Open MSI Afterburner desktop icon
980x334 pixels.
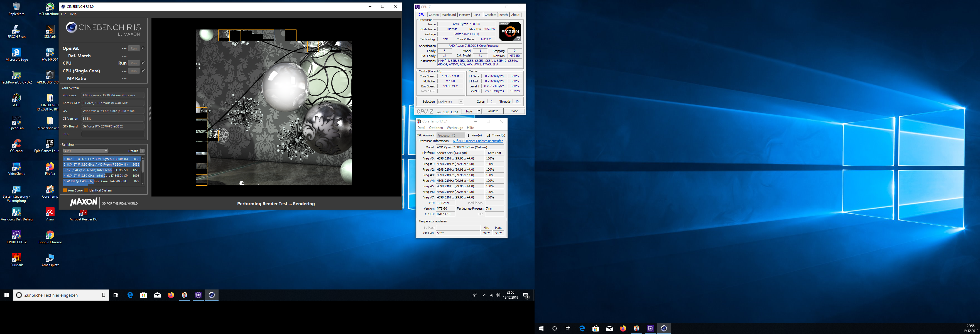point(50,8)
